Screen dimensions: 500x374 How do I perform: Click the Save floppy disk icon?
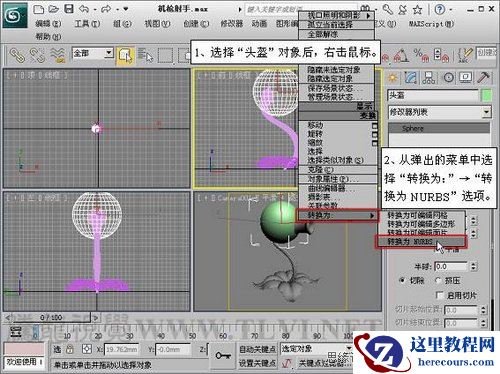pos(69,9)
